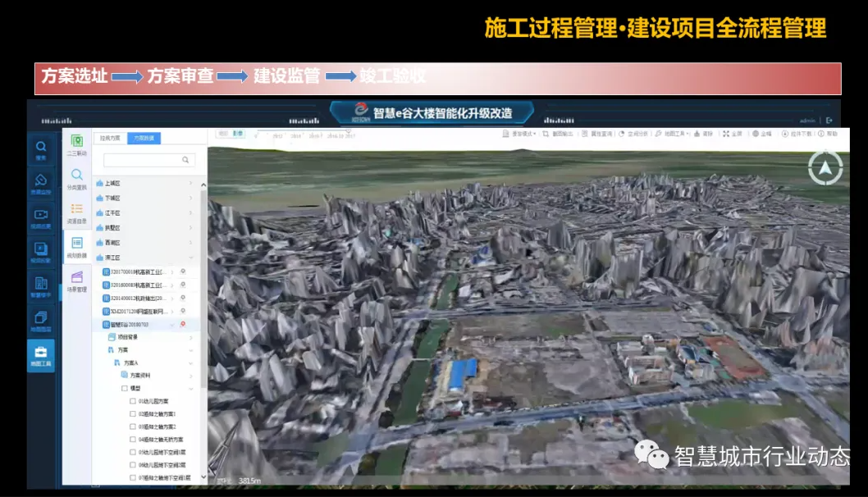Expand the 下城区 district row arrow

pyautogui.click(x=191, y=198)
